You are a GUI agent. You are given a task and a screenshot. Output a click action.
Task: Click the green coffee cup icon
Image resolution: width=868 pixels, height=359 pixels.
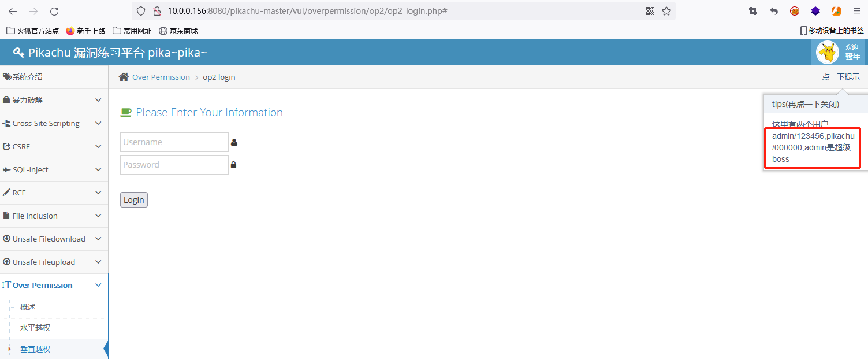click(x=126, y=112)
